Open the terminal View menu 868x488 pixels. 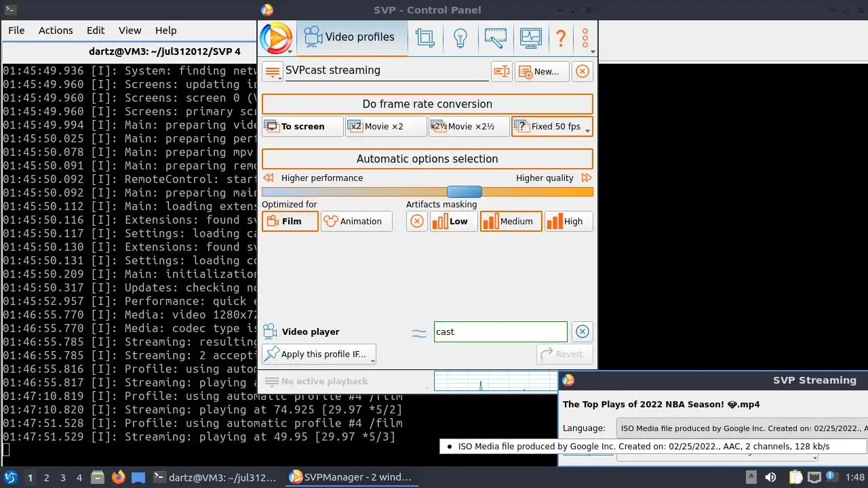point(130,30)
